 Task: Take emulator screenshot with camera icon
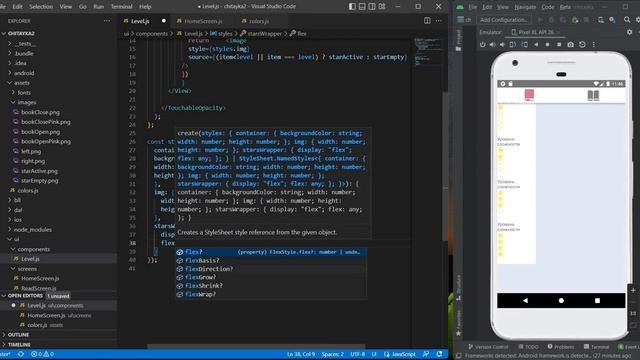[570, 44]
